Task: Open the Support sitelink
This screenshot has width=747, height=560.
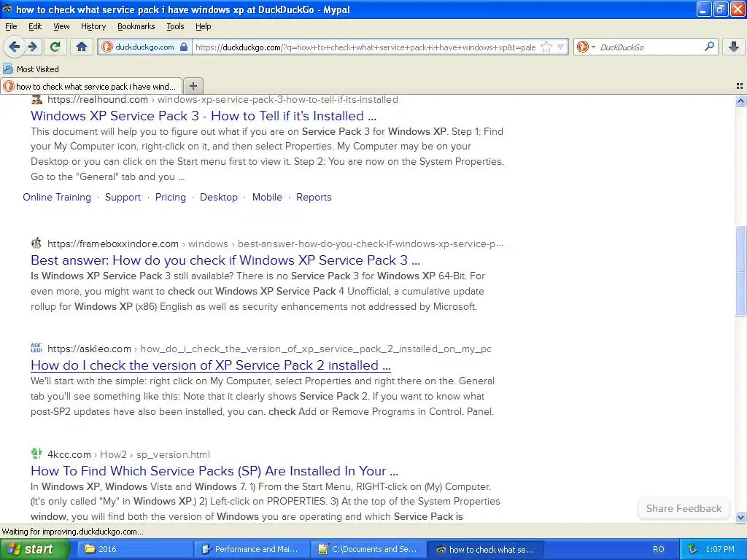Action: 123,197
